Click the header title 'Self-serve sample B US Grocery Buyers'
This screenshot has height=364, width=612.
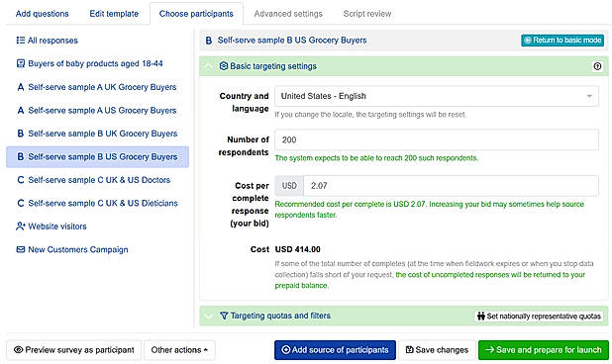[x=292, y=41]
